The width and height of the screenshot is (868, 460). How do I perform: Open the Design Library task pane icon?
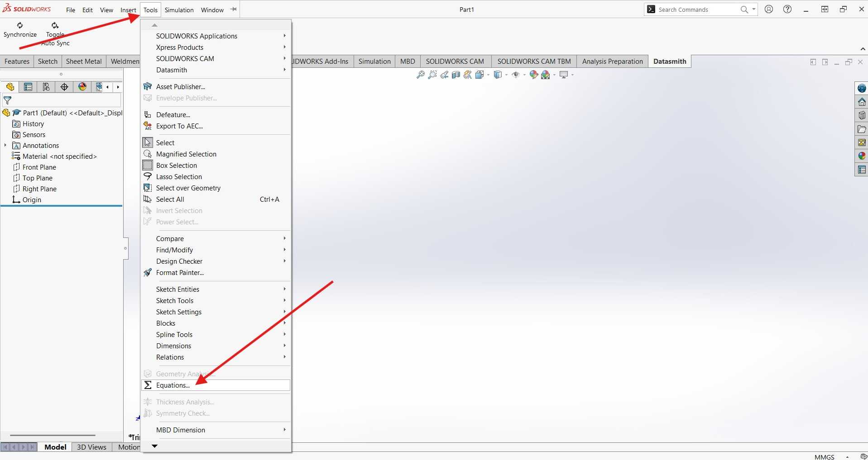(x=862, y=115)
